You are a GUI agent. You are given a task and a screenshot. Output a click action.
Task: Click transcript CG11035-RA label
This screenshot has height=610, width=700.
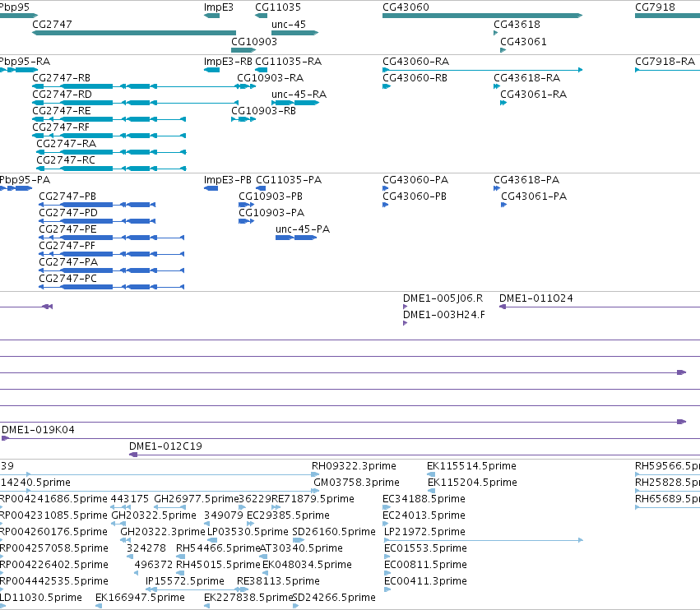pos(288,61)
